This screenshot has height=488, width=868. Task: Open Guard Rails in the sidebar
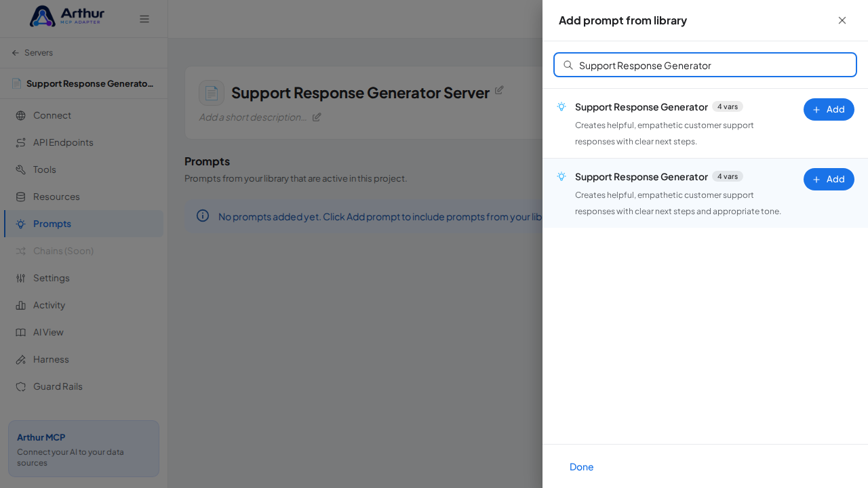click(x=83, y=386)
